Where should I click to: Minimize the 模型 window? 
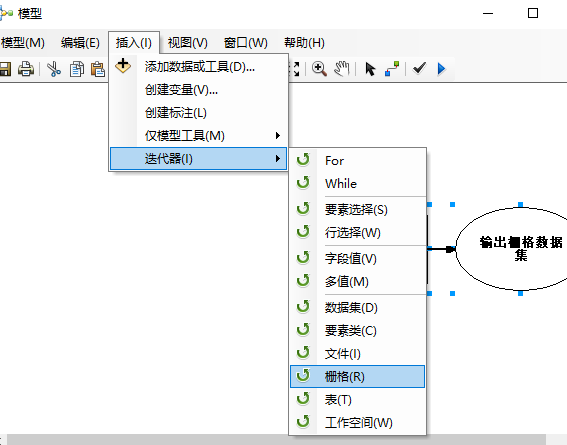488,13
